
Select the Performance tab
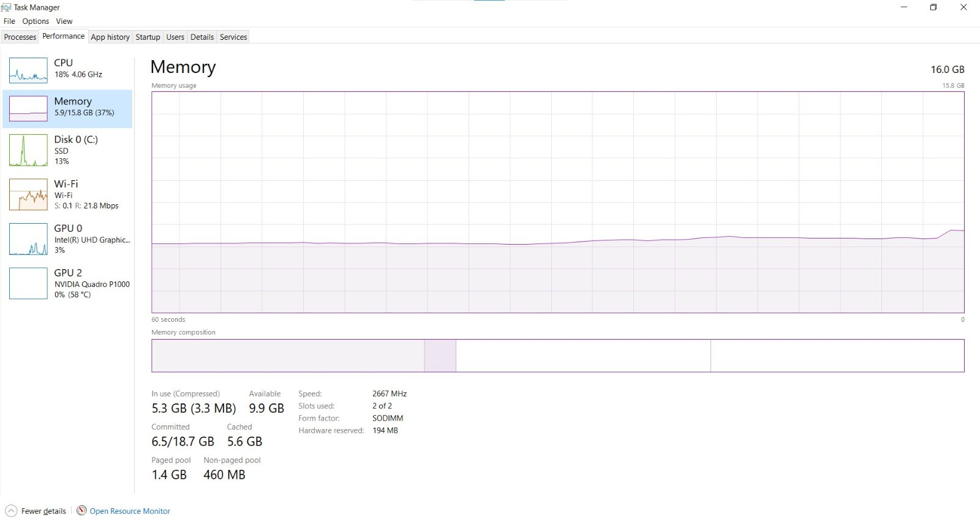[x=64, y=36]
